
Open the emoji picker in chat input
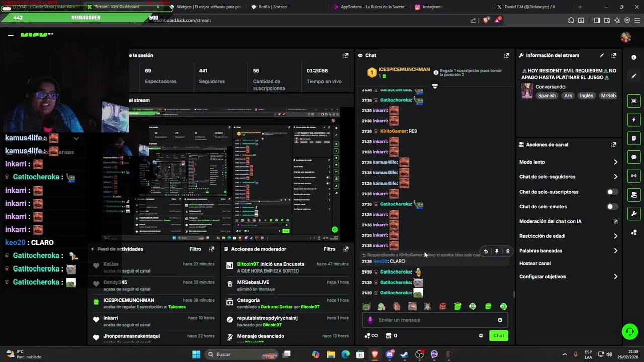click(500, 320)
